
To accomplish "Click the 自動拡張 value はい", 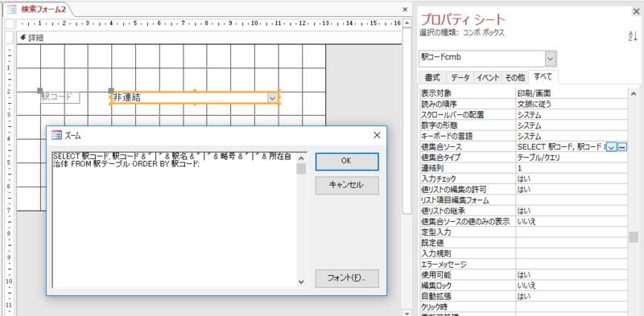I will pyautogui.click(x=572, y=296).
